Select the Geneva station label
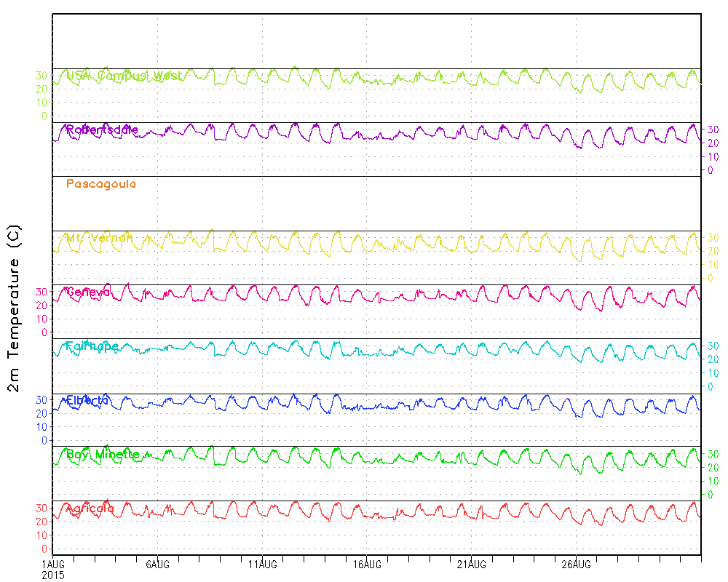Screen dimensions: 728x582 click(88, 292)
